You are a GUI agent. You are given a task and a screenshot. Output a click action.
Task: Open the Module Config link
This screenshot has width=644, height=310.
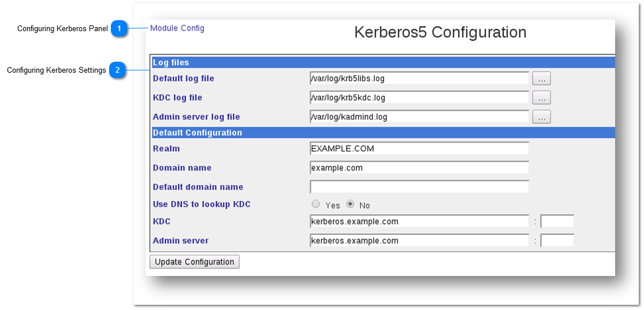pos(177,28)
